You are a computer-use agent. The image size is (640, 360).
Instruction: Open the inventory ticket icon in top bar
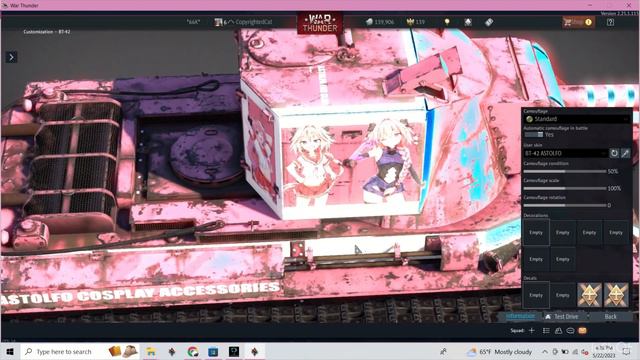point(489,22)
